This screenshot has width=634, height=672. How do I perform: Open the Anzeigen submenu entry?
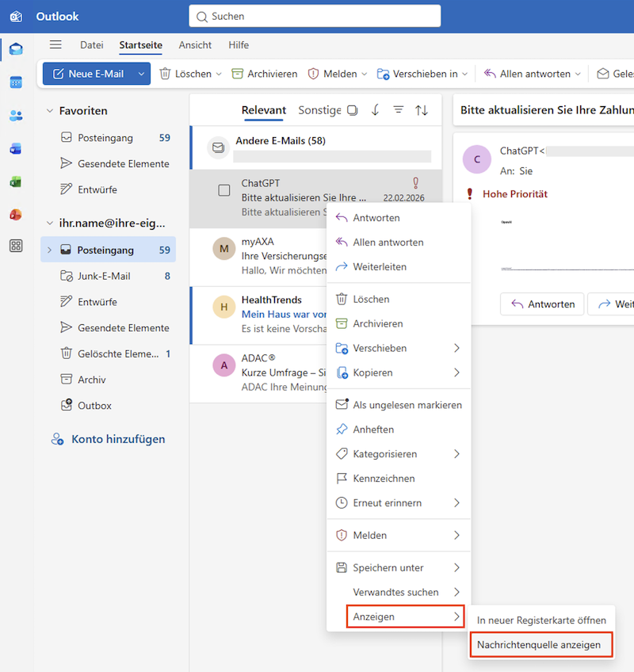[405, 617]
